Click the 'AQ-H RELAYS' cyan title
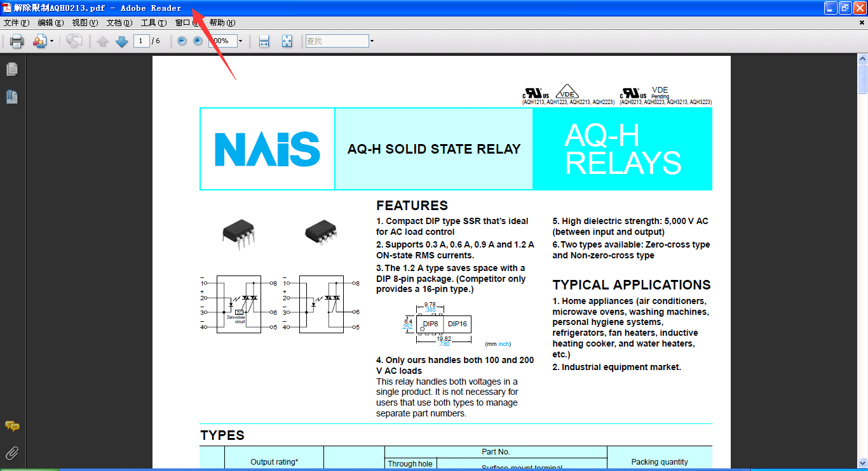 [623, 149]
